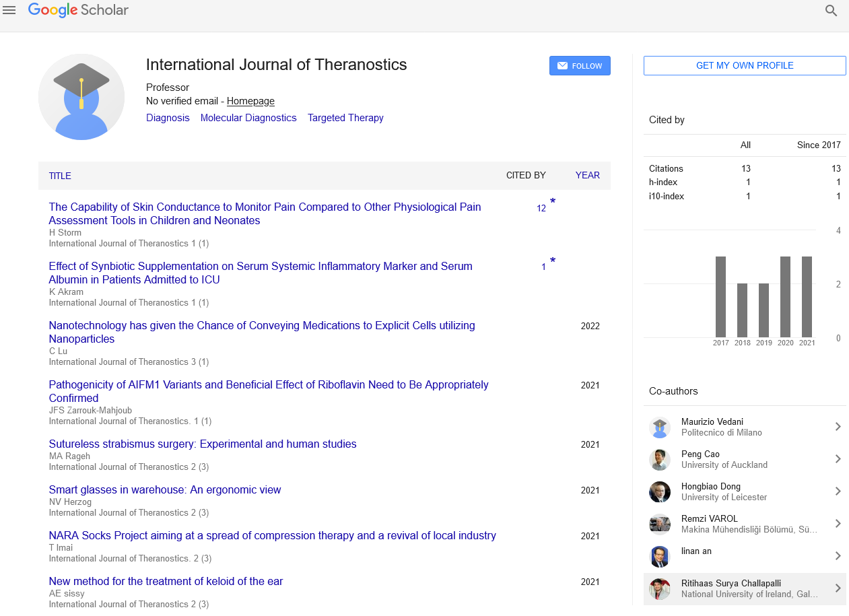849x616 pixels.
Task: Select the Diagnosis interest tag
Action: tap(168, 118)
